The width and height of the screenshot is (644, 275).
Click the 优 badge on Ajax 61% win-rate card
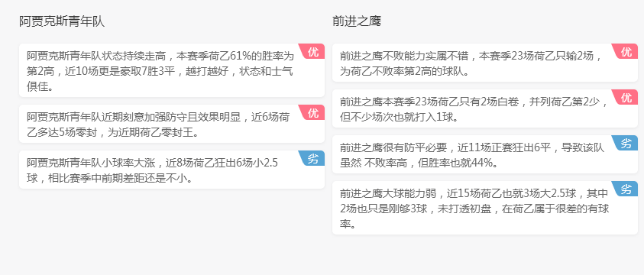tap(312, 51)
